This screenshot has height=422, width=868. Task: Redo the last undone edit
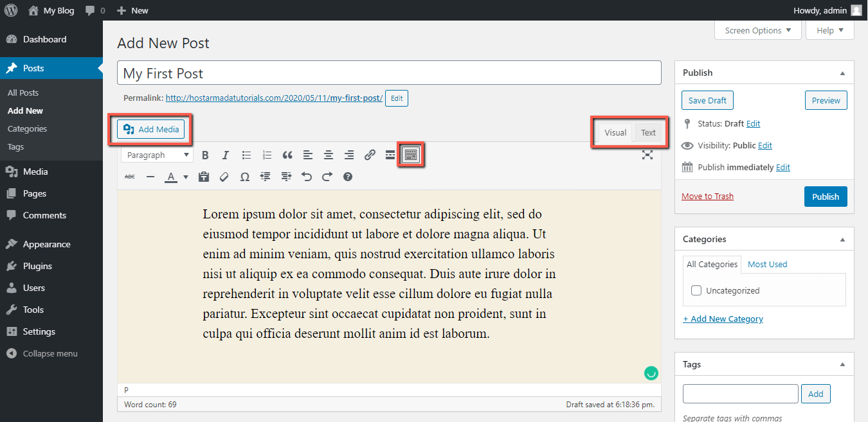(x=327, y=177)
